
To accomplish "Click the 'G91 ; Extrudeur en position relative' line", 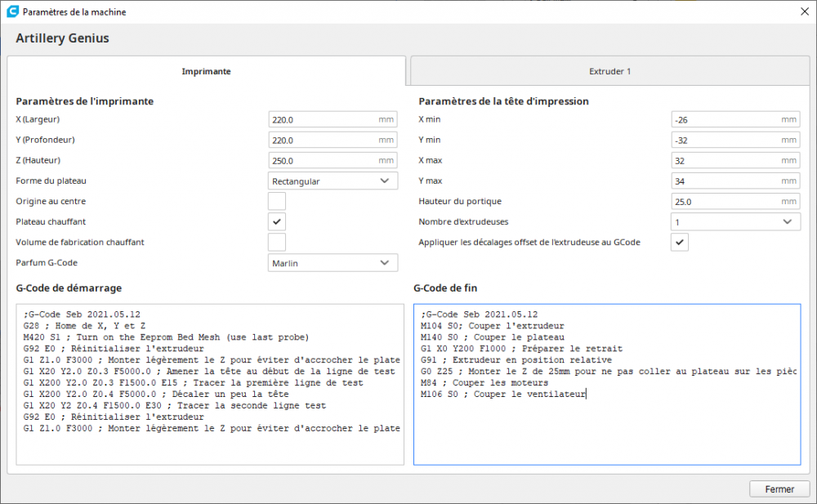I will [516, 360].
